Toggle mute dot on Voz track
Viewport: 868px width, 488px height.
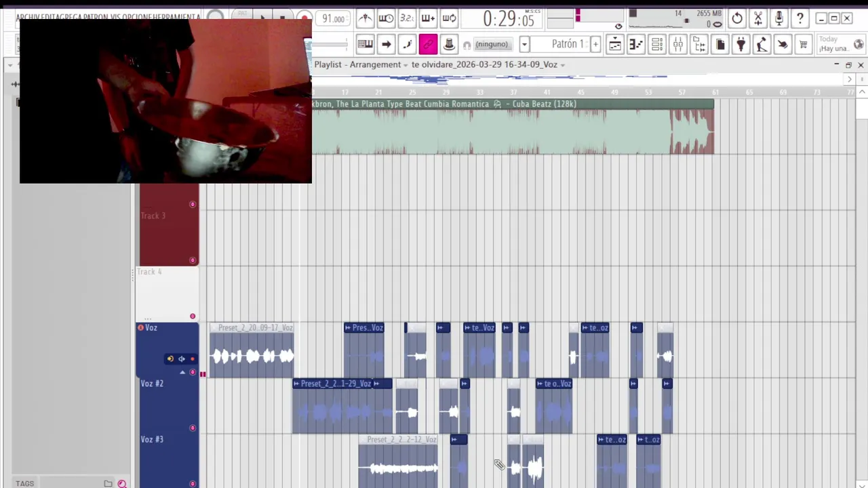coord(193,372)
